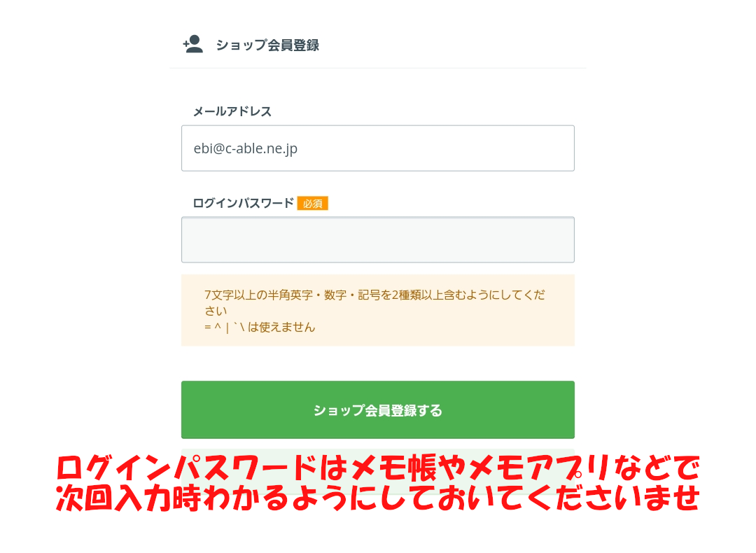Click the メールアドレス field label

pyautogui.click(x=232, y=111)
